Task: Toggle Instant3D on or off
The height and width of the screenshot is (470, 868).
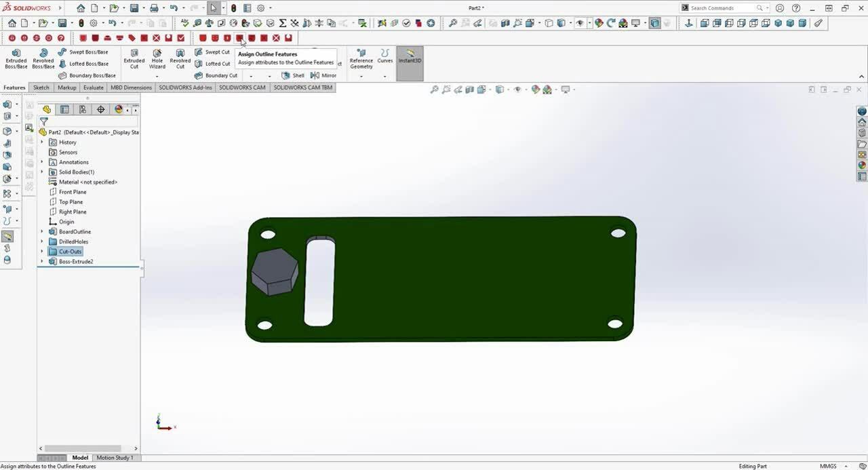Action: pyautogui.click(x=410, y=58)
